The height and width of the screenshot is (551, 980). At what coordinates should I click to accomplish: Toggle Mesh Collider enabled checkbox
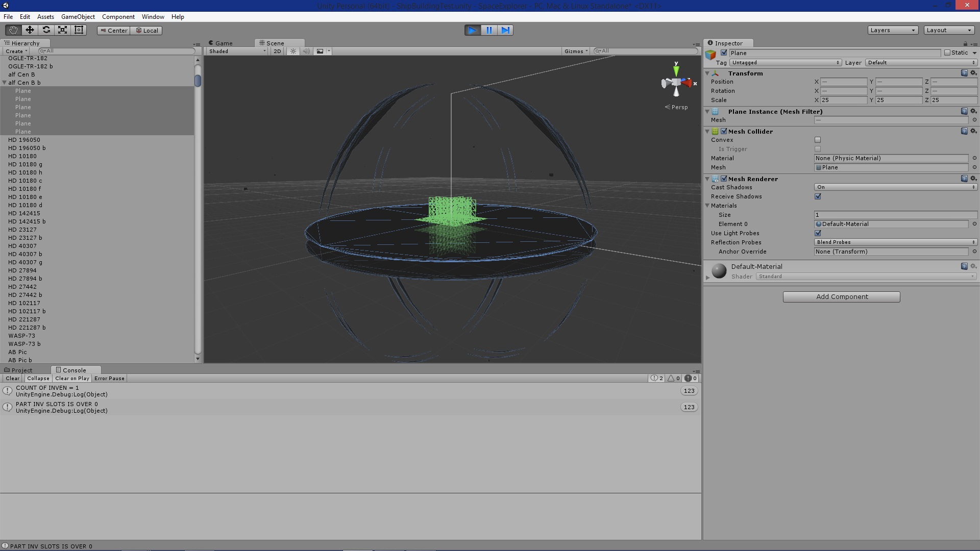coord(724,131)
